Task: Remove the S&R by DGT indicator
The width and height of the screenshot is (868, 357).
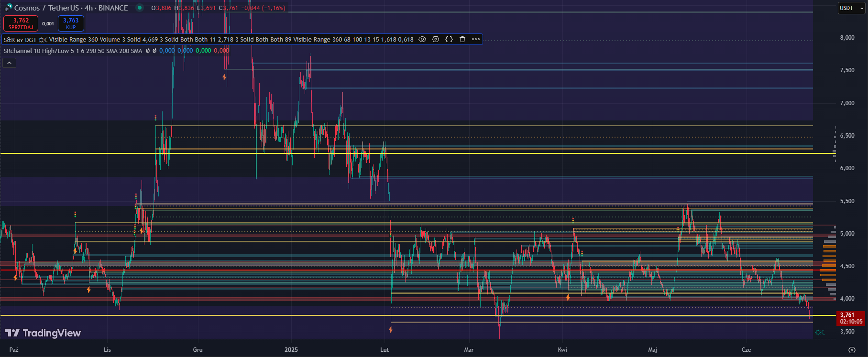Action: (x=462, y=40)
